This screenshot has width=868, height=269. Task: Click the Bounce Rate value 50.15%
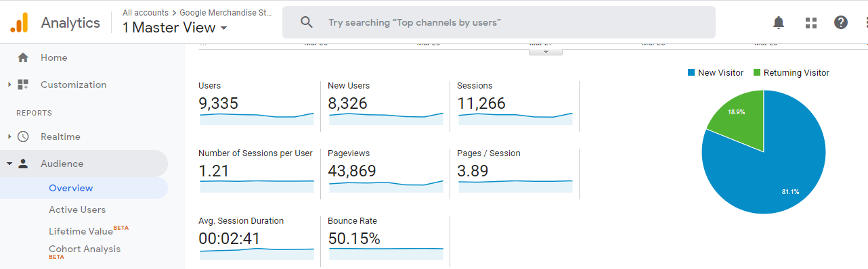pyautogui.click(x=354, y=239)
